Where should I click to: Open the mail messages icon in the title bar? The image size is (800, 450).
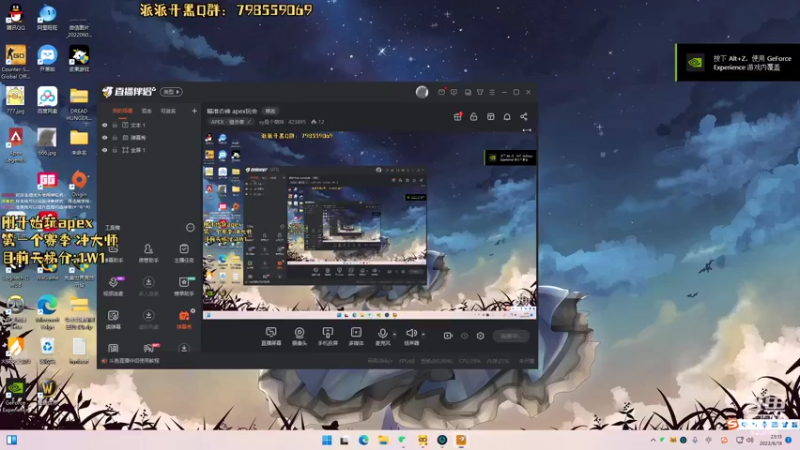442,92
